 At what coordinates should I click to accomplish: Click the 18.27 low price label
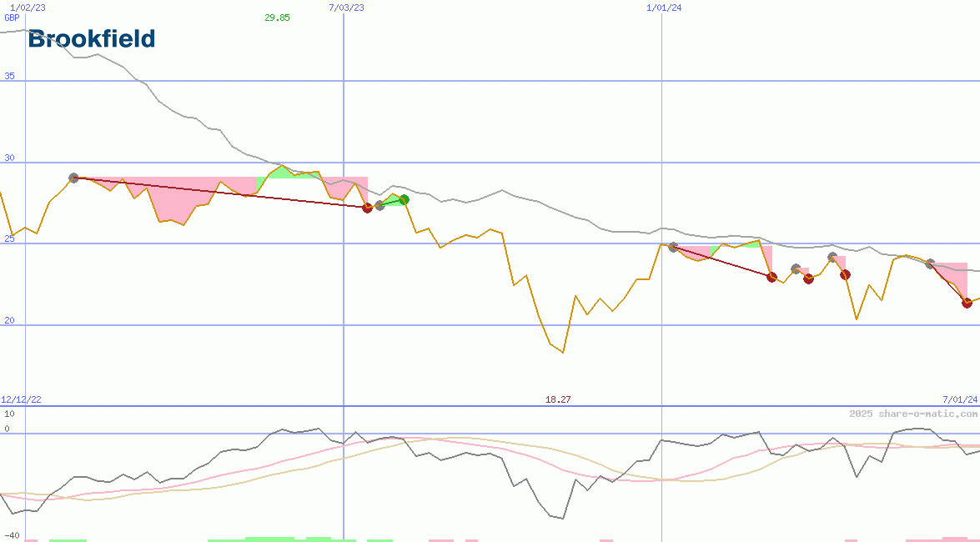click(x=558, y=400)
